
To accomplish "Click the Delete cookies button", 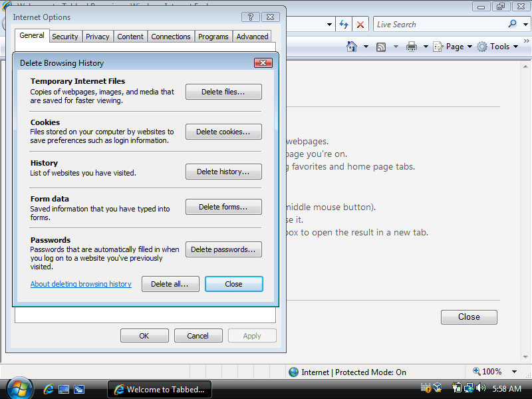I will coord(223,132).
